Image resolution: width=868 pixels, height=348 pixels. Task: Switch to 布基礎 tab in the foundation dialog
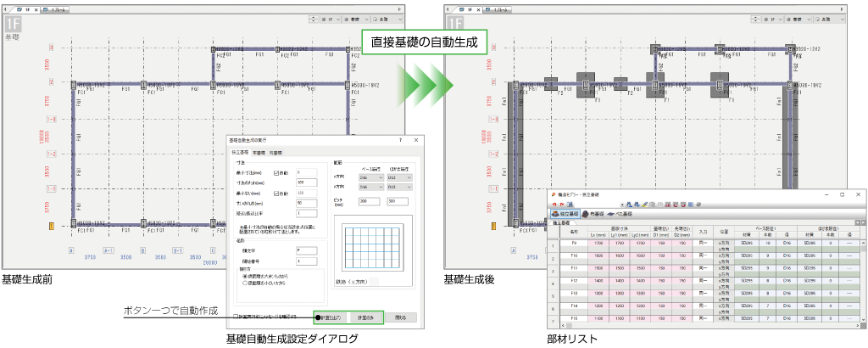(x=259, y=153)
